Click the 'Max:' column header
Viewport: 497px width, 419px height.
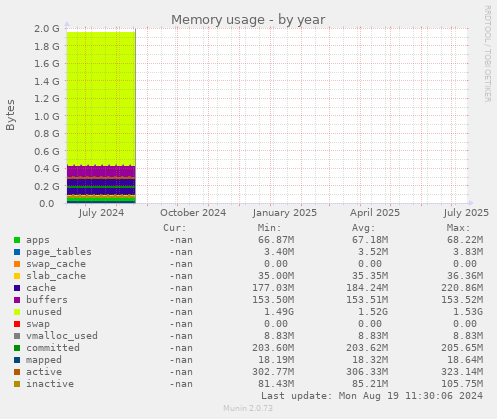click(x=459, y=228)
